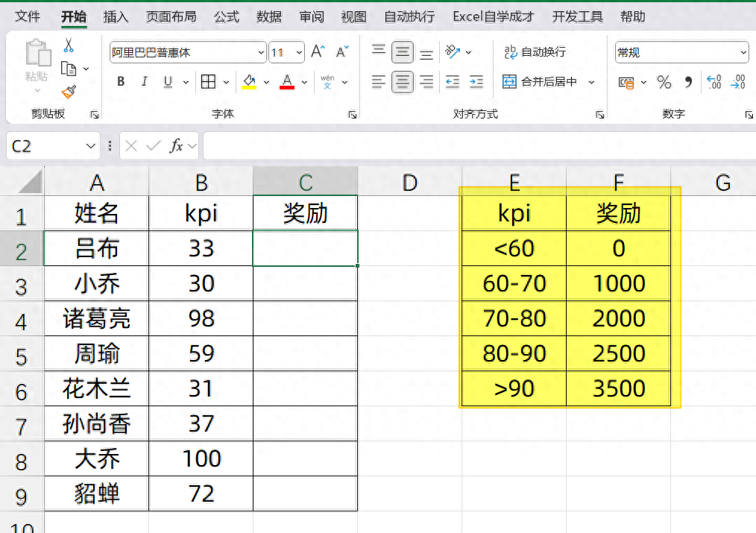This screenshot has height=533, width=756.
Task: Apply percent style format
Action: (664, 82)
